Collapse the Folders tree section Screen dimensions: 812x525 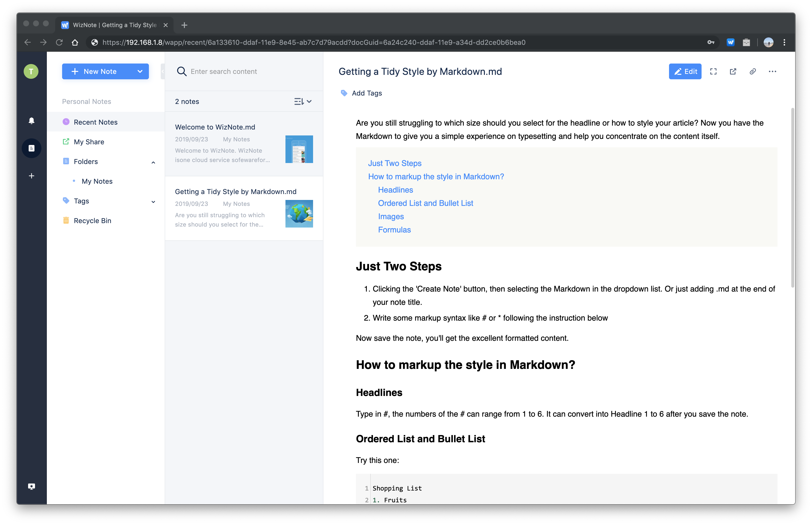pos(153,162)
